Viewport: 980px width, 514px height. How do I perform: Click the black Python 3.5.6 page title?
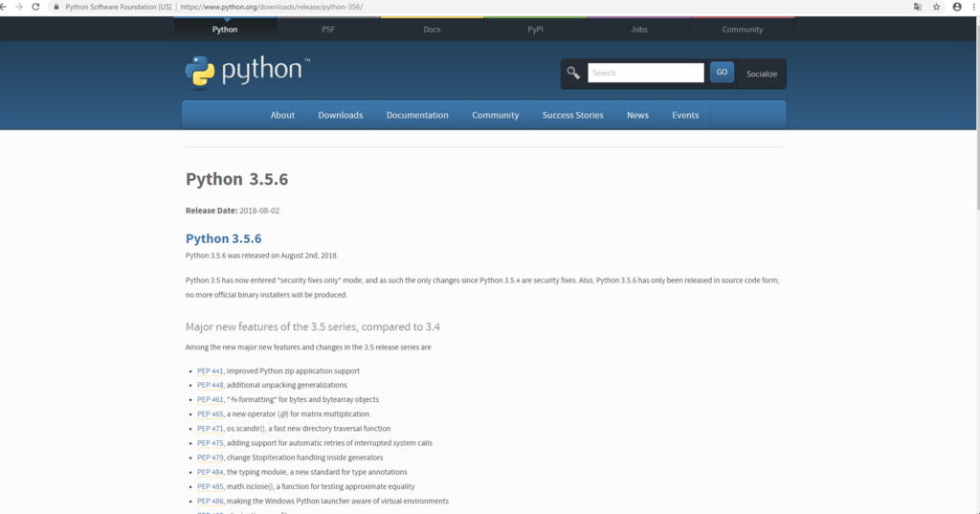(237, 179)
